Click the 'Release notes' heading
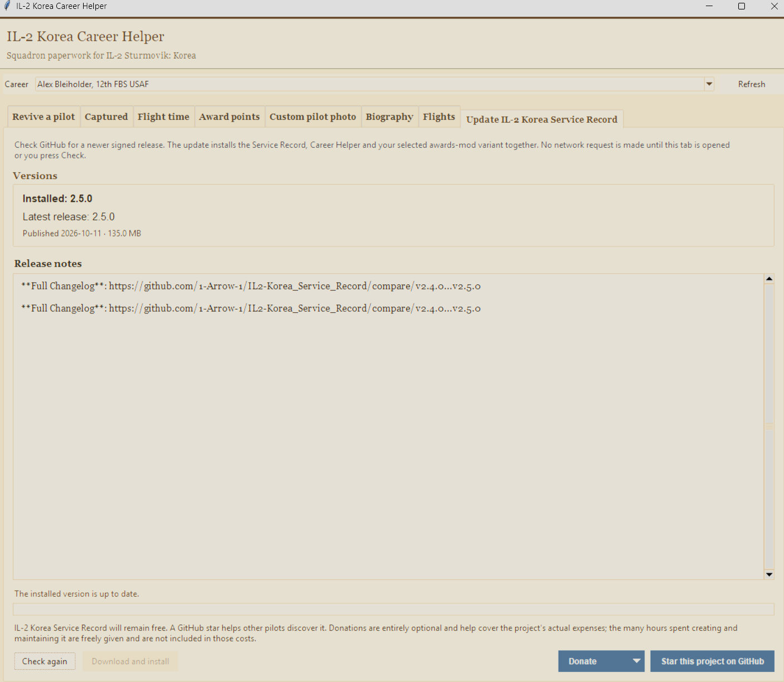Image resolution: width=784 pixels, height=682 pixels. point(48,264)
